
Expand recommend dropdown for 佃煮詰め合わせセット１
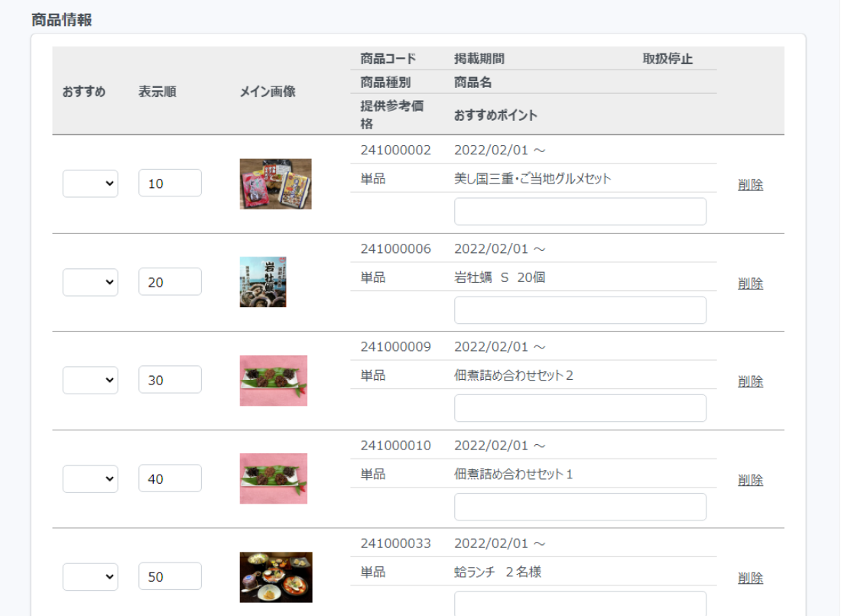[x=90, y=478]
